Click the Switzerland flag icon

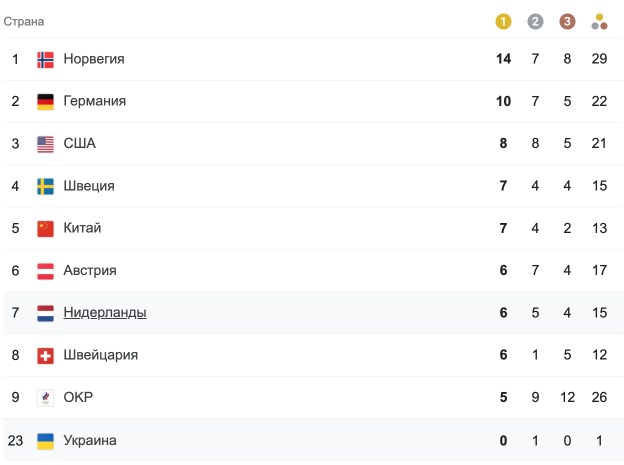coord(45,356)
